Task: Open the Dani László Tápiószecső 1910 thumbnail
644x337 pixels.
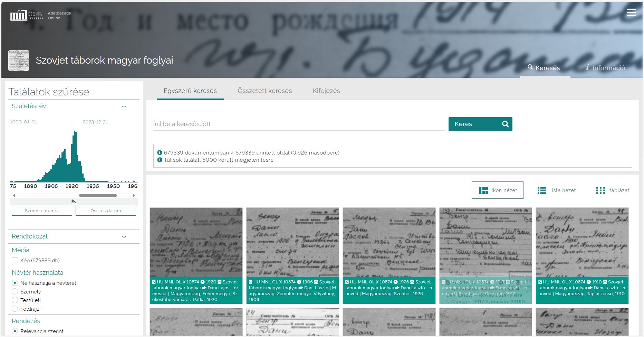Action: point(582,242)
